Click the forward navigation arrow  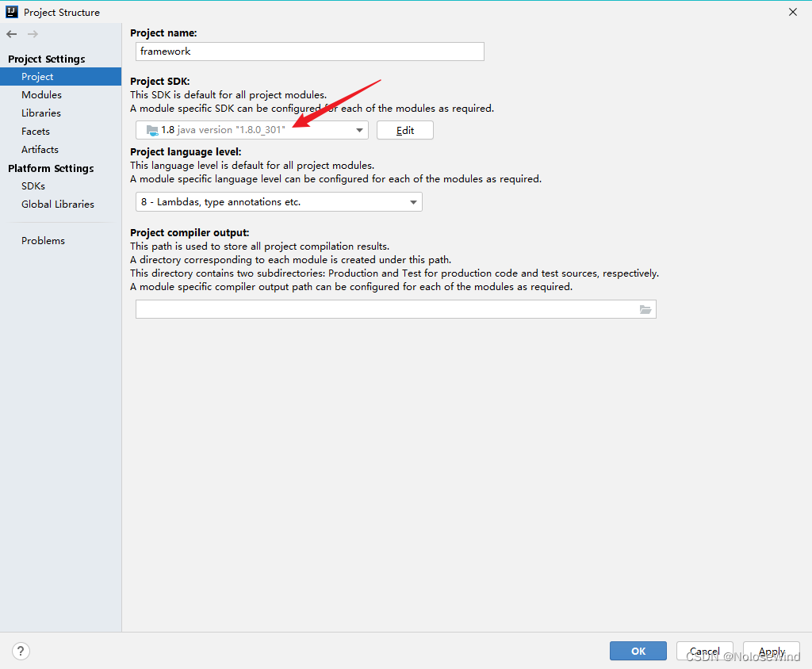coord(31,34)
